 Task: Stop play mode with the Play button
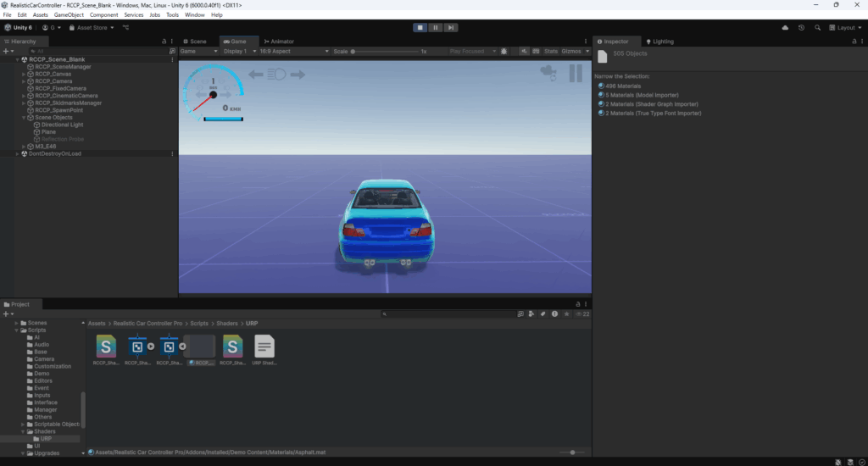[x=420, y=27]
